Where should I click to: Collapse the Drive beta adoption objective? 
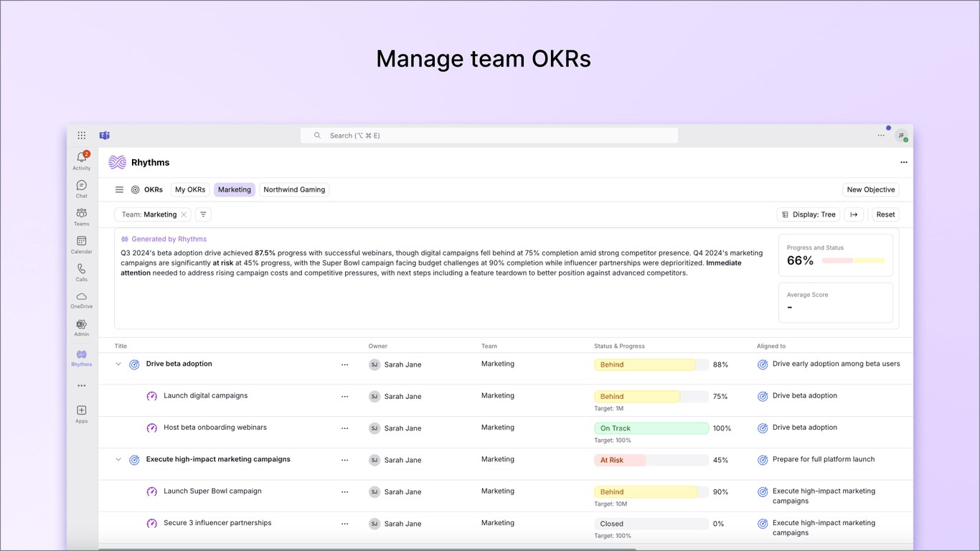click(x=118, y=364)
